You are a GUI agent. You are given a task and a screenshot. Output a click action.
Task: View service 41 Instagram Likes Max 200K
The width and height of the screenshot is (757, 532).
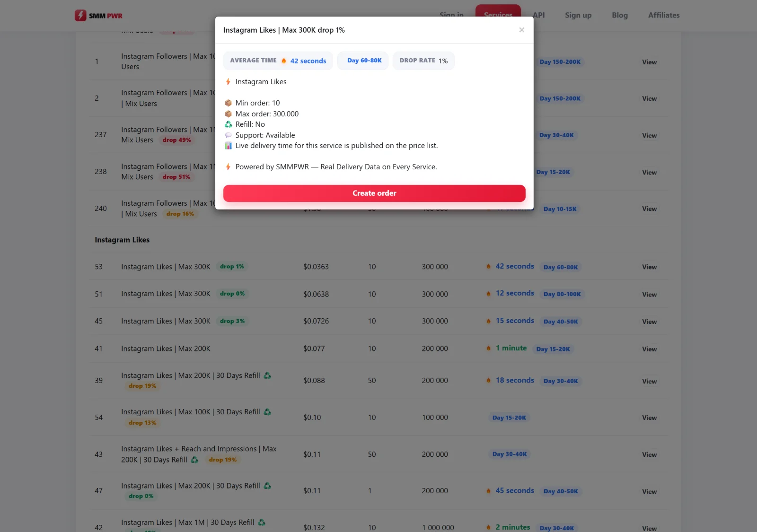(649, 349)
